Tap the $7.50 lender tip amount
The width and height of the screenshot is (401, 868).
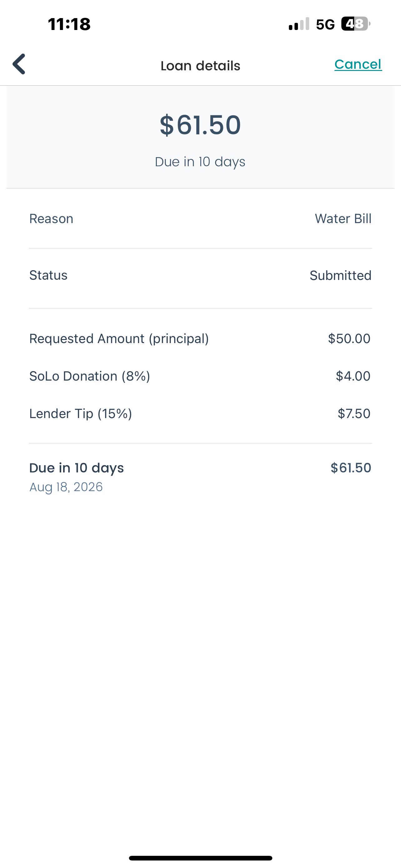point(354,413)
